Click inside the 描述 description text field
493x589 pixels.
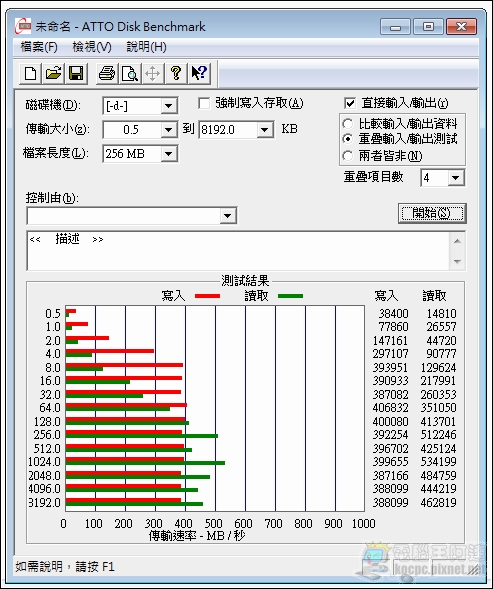(x=238, y=251)
